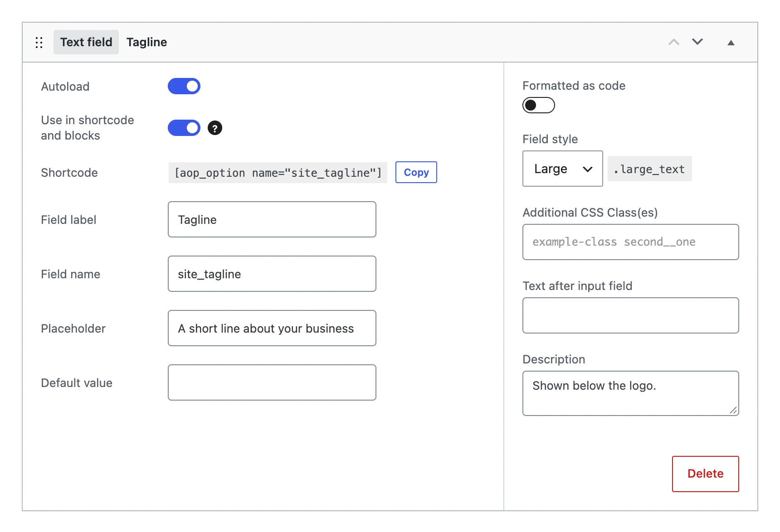The height and width of the screenshot is (532, 780).
Task: Move Tagline field down with chevron arrow
Action: 697,42
